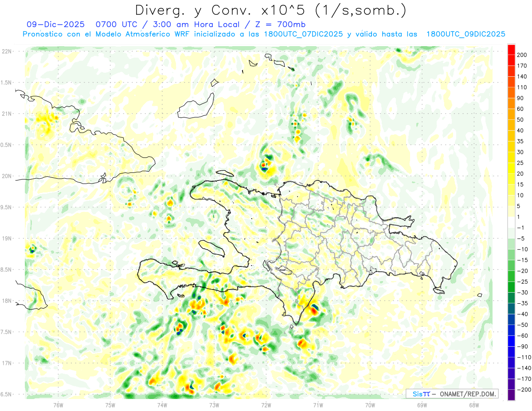The height and width of the screenshot is (411, 532).
Task: Click the '17N' latitude label
Action: coord(6,363)
